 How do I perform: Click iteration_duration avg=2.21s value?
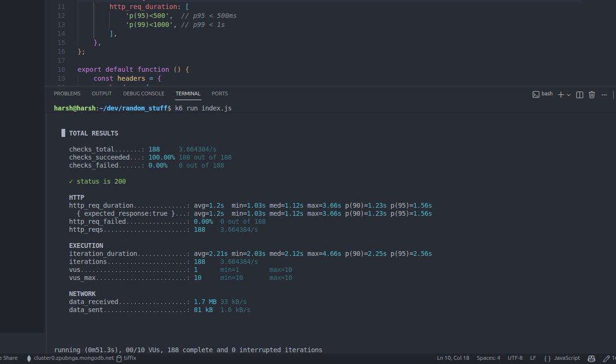[x=211, y=254]
